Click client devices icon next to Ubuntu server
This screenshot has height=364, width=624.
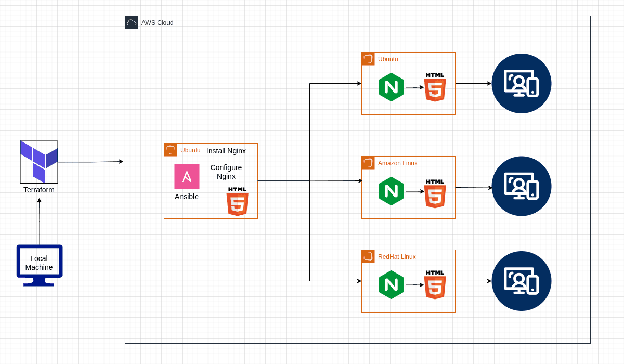[x=522, y=83]
